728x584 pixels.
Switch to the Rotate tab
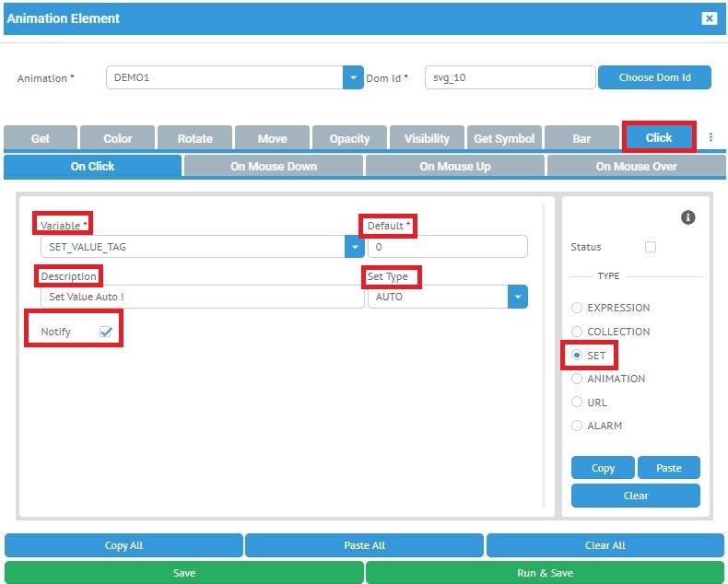point(194,138)
